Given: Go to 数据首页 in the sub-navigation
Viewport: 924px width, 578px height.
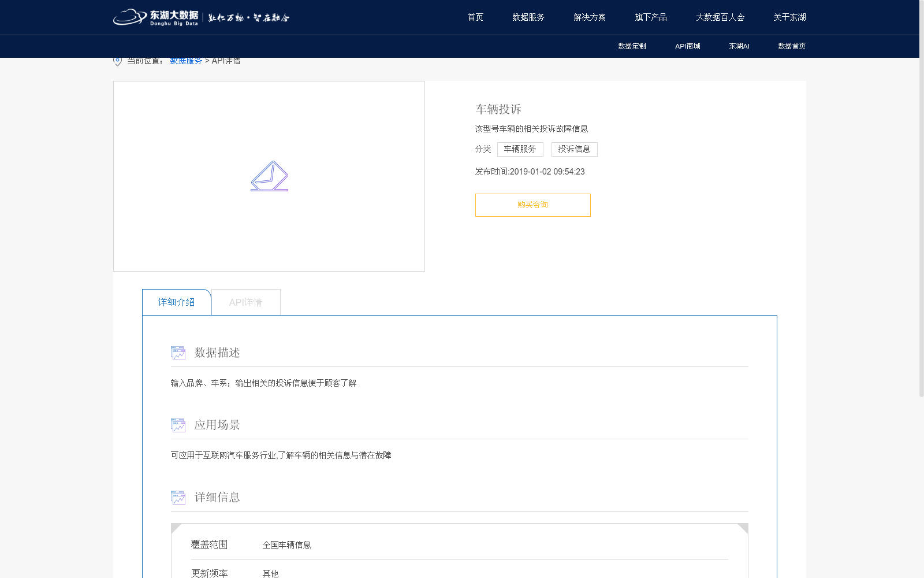Looking at the screenshot, I should coord(792,46).
